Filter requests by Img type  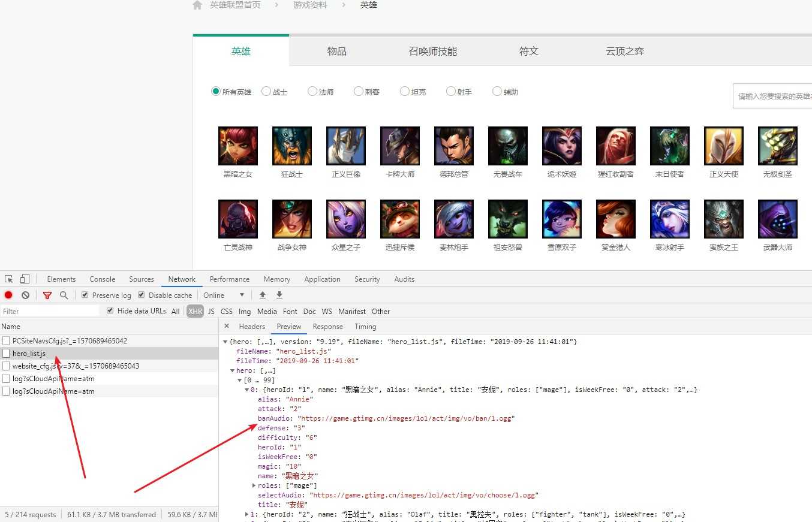point(245,311)
